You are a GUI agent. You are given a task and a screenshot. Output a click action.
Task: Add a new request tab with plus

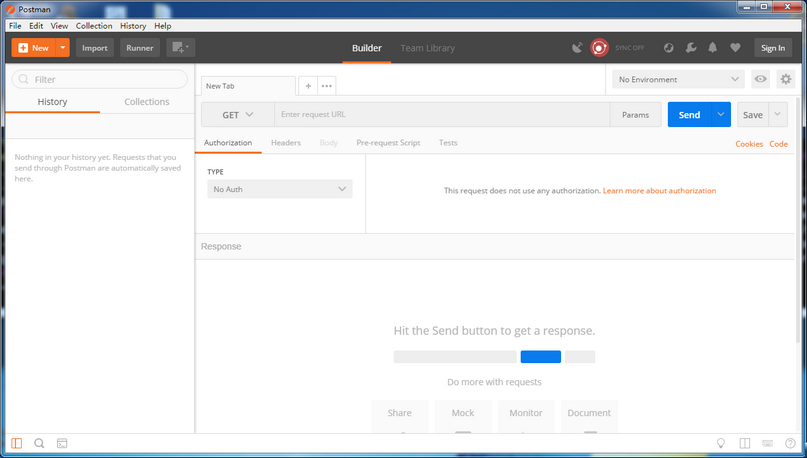308,86
